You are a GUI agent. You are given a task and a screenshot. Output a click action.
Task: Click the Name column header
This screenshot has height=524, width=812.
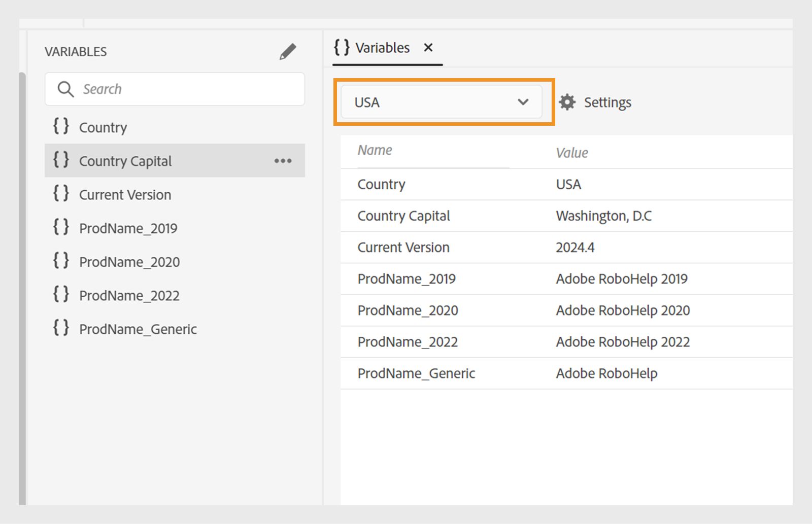[x=375, y=150]
